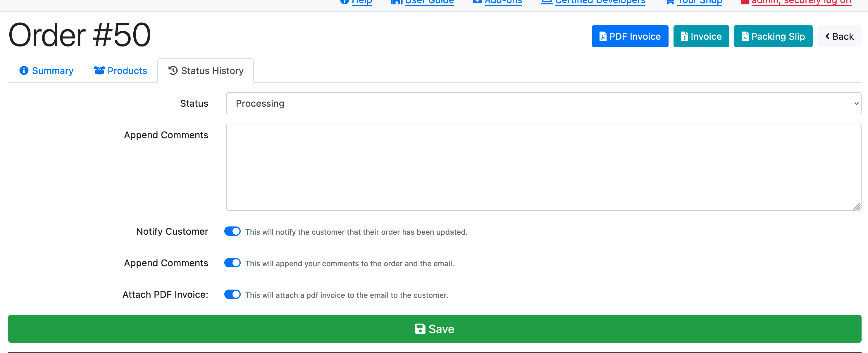868x353 pixels.
Task: Click the document icon on Packing Slip
Action: coord(745,36)
